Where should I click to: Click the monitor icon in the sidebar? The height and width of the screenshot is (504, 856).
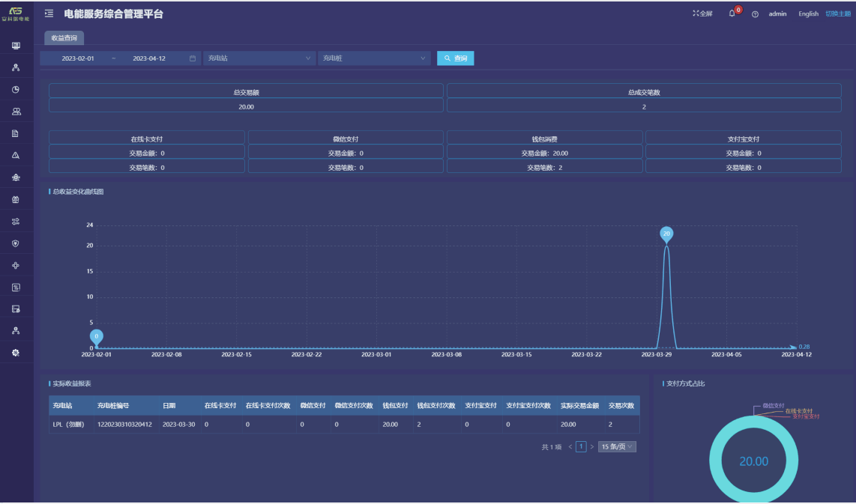[16, 46]
